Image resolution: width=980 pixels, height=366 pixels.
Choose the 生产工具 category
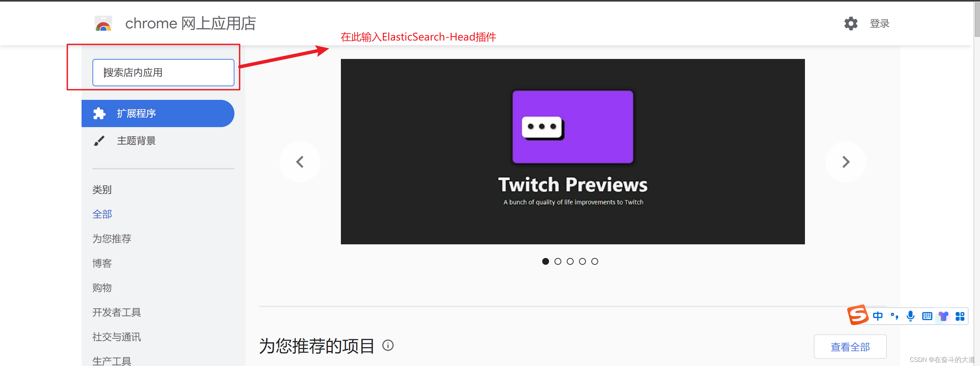pyautogui.click(x=112, y=361)
